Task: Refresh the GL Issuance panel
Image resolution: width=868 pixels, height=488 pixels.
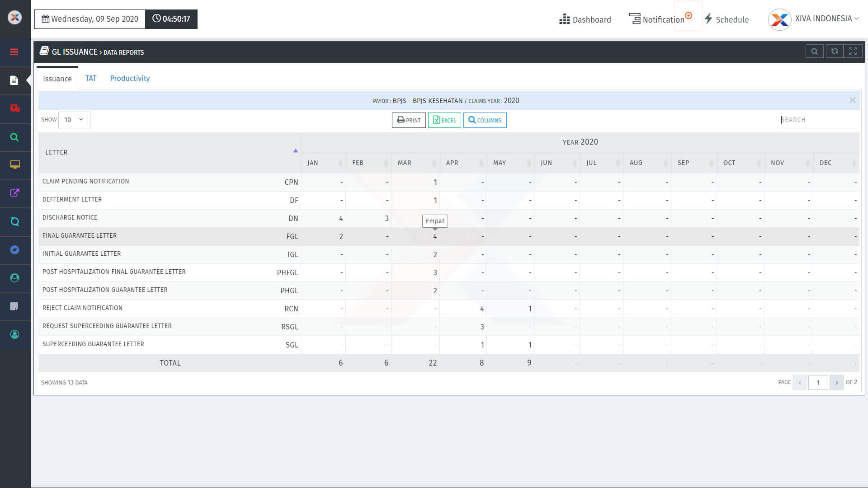Action: [835, 52]
